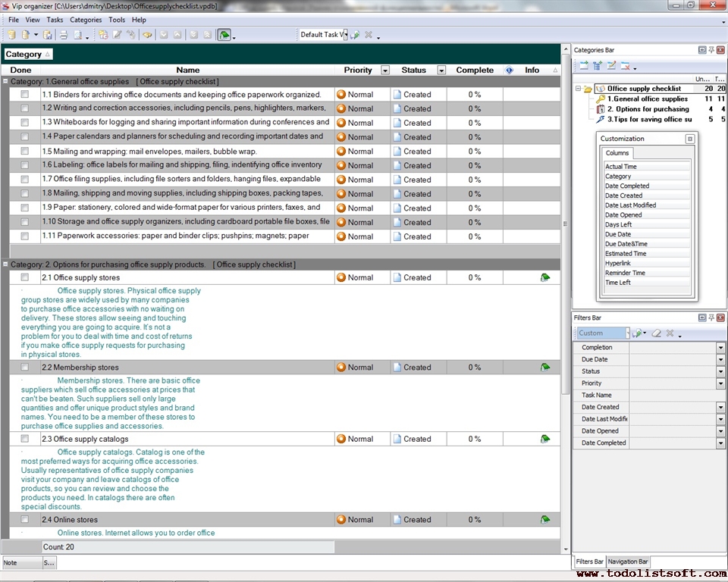728x582 pixels.
Task: Click the delete task view X icon
Action: click(x=369, y=35)
